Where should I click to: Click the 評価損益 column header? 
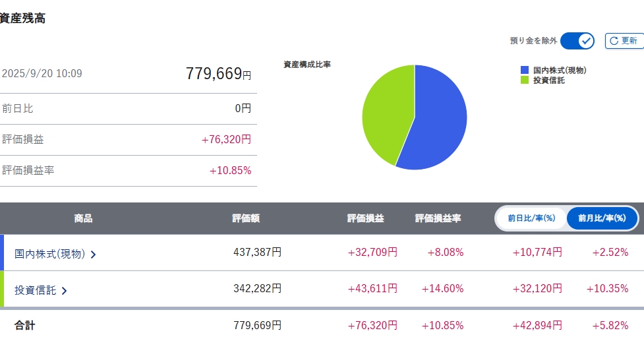click(x=365, y=218)
